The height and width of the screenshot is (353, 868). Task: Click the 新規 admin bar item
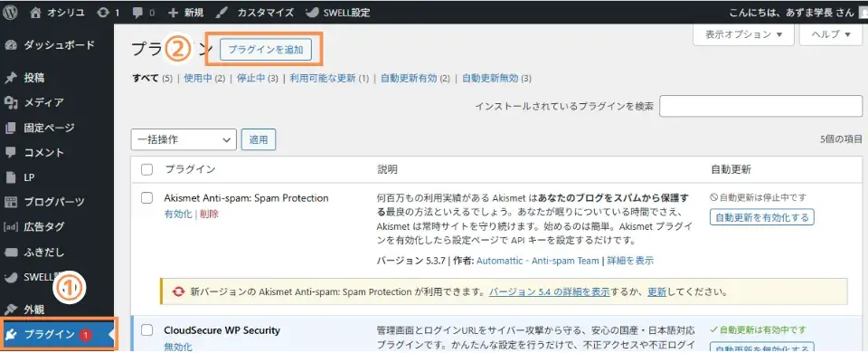click(193, 12)
